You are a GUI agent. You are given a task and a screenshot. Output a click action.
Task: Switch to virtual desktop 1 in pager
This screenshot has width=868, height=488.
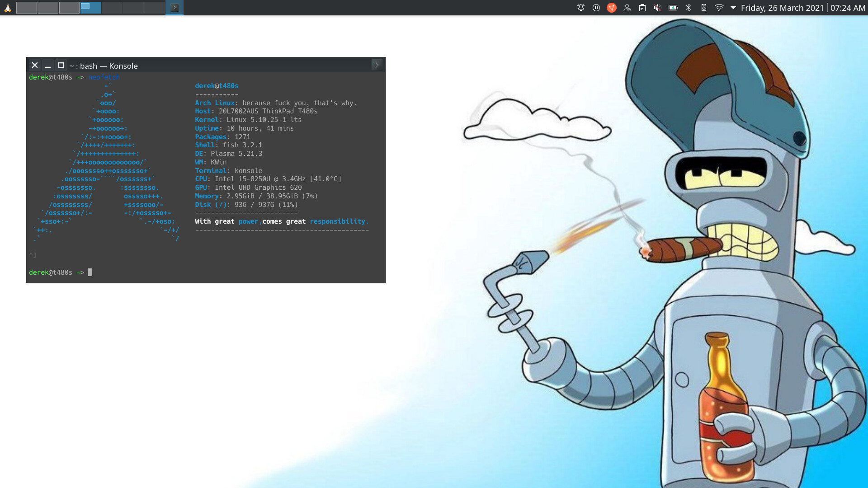(27, 8)
